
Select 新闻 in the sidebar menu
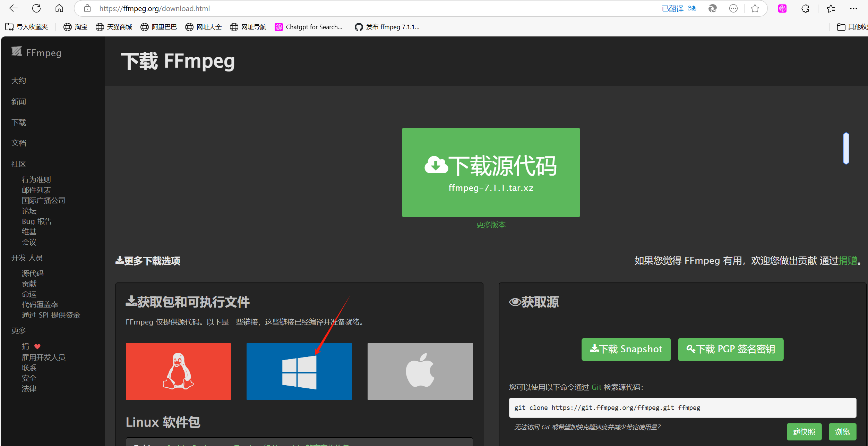pyautogui.click(x=19, y=101)
